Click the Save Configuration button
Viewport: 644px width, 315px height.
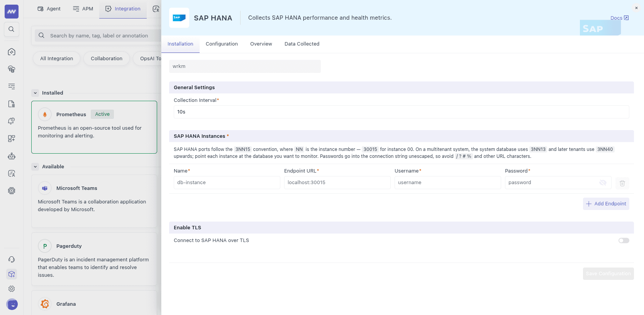[608, 274]
